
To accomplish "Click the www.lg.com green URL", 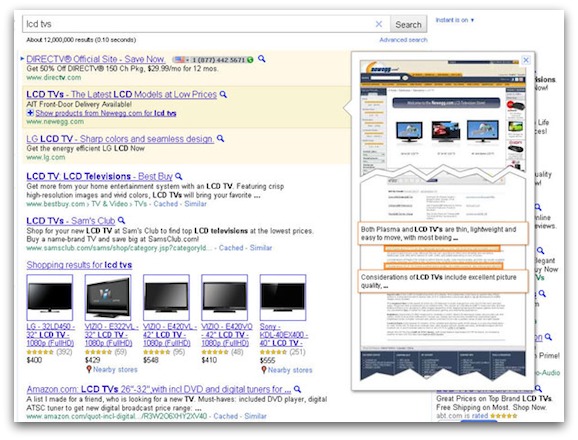I will tap(46, 157).
